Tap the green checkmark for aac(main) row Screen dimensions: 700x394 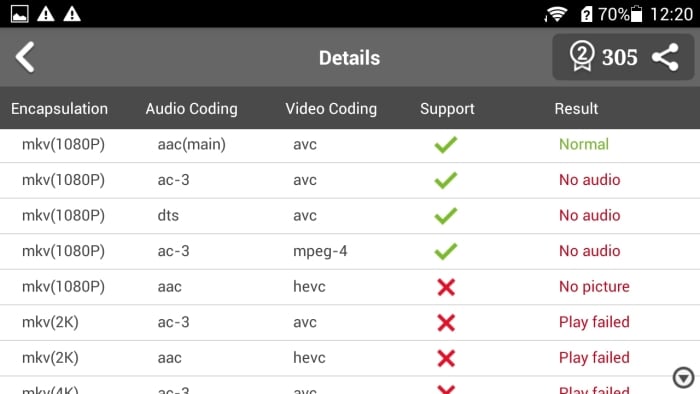point(446,145)
